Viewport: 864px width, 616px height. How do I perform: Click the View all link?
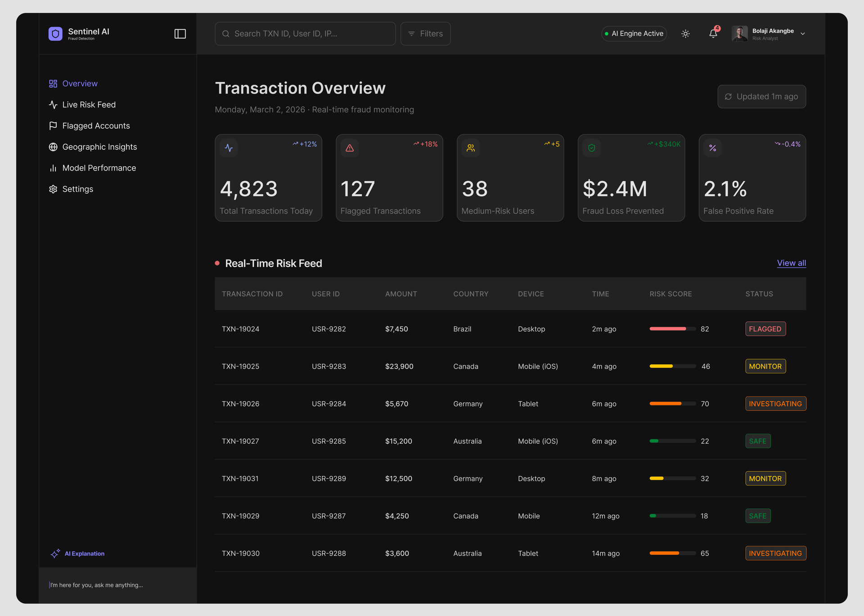coord(791,263)
